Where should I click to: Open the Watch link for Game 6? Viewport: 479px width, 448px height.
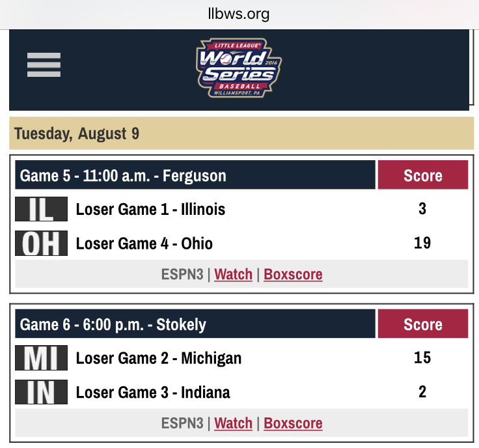[234, 423]
